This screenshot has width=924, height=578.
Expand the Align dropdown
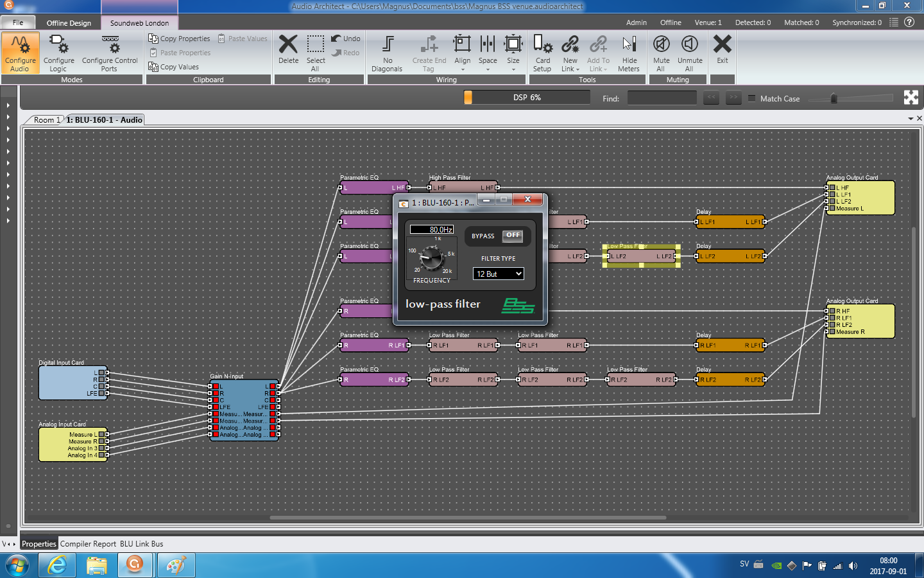(x=462, y=69)
